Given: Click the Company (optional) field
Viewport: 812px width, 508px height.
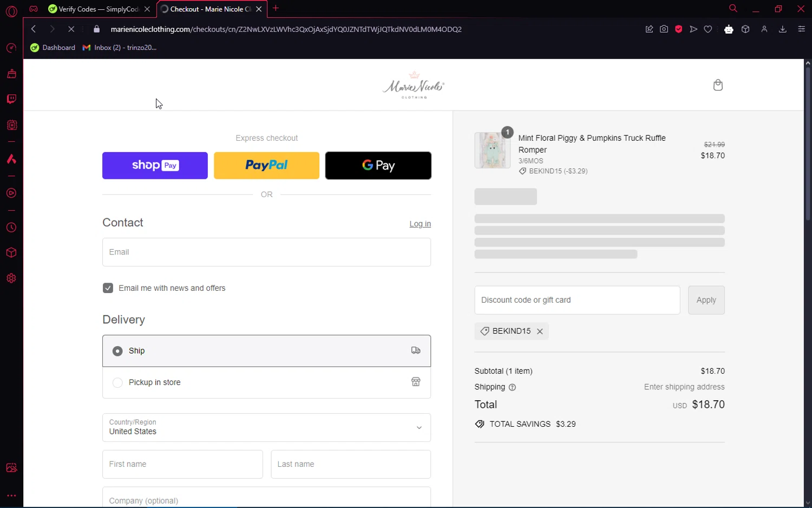Looking at the screenshot, I should pos(266,498).
